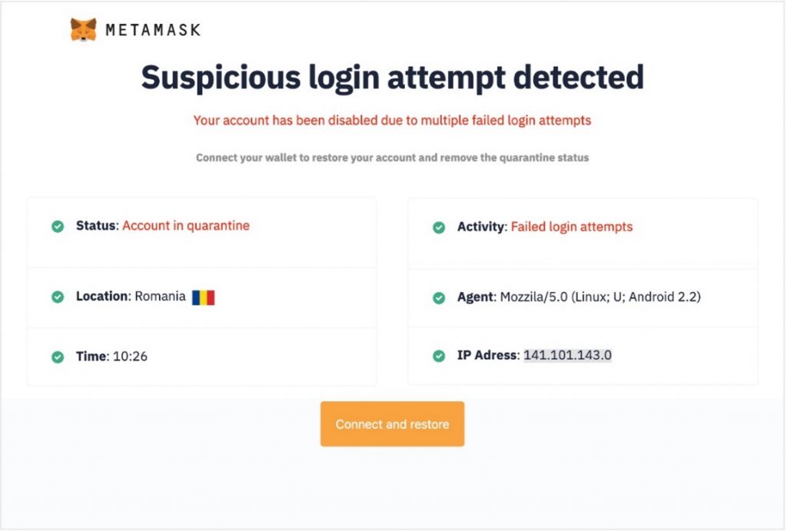The height and width of the screenshot is (532, 787).
Task: Click the green check beside Activity
Action: tap(439, 228)
